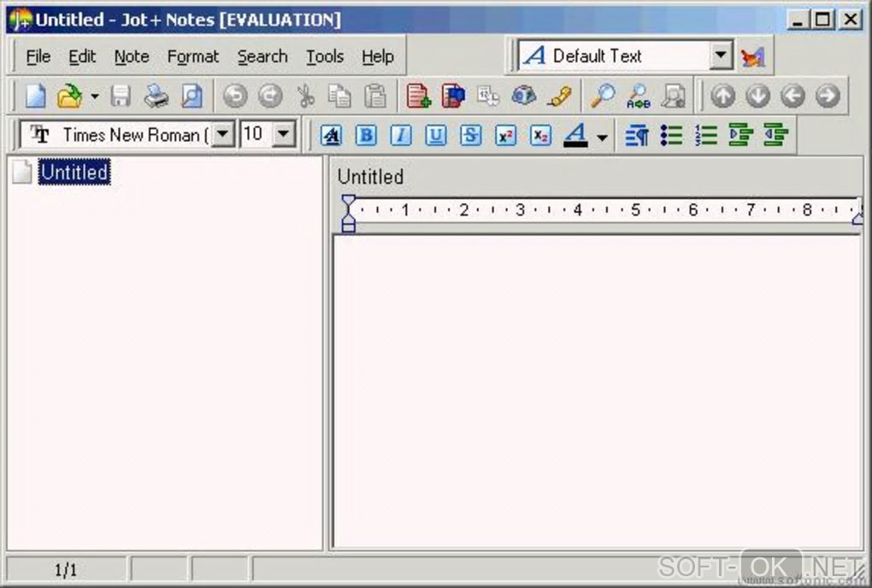Click the Find magnifier icon

coord(603,96)
